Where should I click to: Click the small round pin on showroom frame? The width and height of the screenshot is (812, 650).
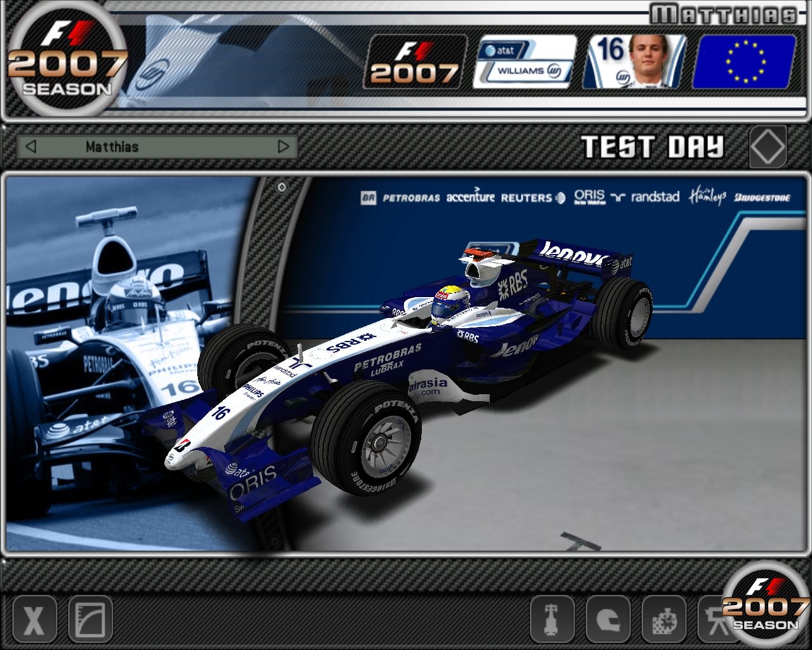point(282,187)
